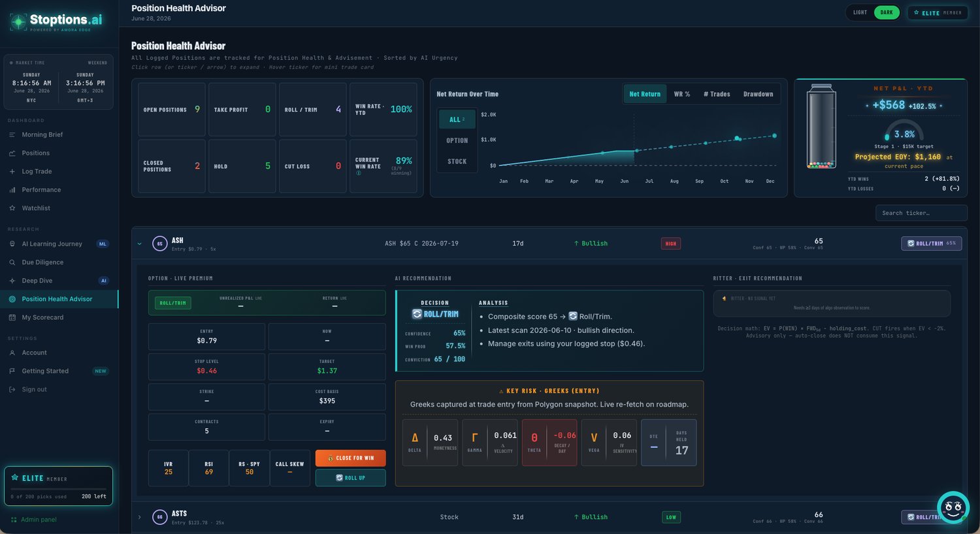Click the Positions chart icon in sidebar
The height and width of the screenshot is (534, 980).
coord(12,153)
